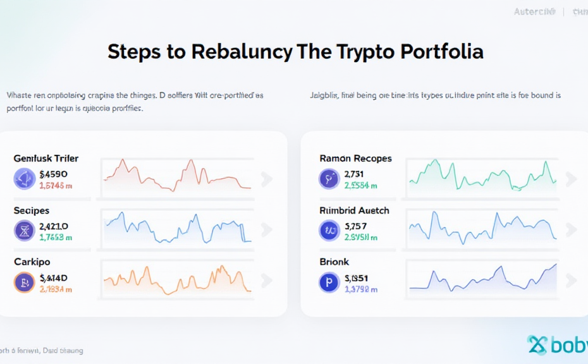Click the Ramon Recopes coin icon
Image resolution: width=588 pixels, height=364 pixels.
coord(330,179)
